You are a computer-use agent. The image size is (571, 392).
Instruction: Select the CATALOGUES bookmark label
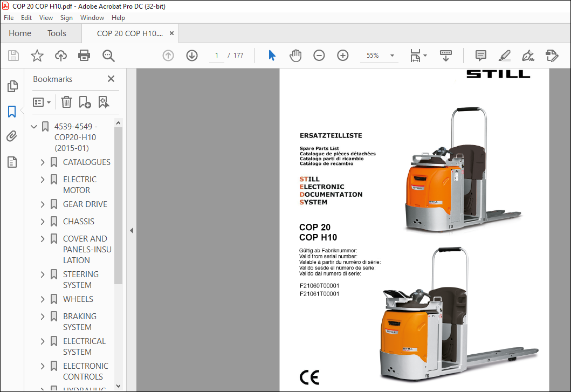[87, 162]
